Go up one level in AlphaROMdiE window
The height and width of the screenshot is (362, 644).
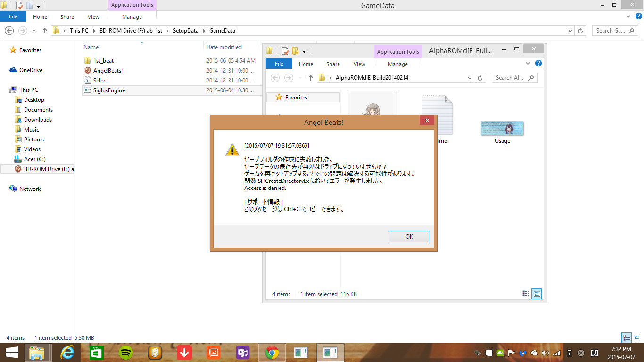(310, 78)
